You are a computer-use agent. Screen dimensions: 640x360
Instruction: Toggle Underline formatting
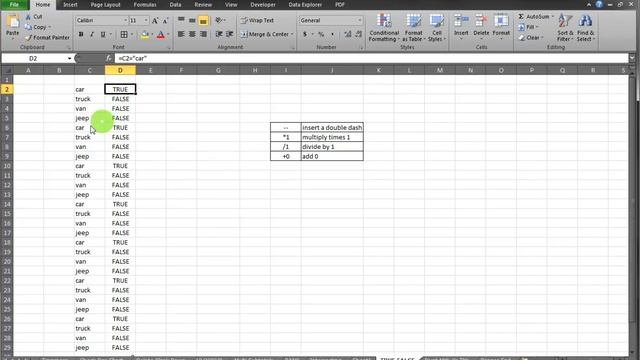pyautogui.click(x=103, y=35)
